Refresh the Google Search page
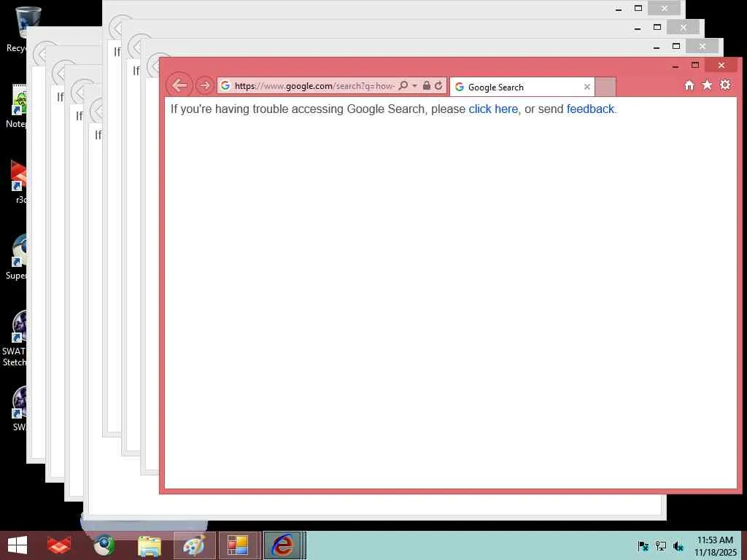This screenshot has width=747, height=560. pos(438,86)
